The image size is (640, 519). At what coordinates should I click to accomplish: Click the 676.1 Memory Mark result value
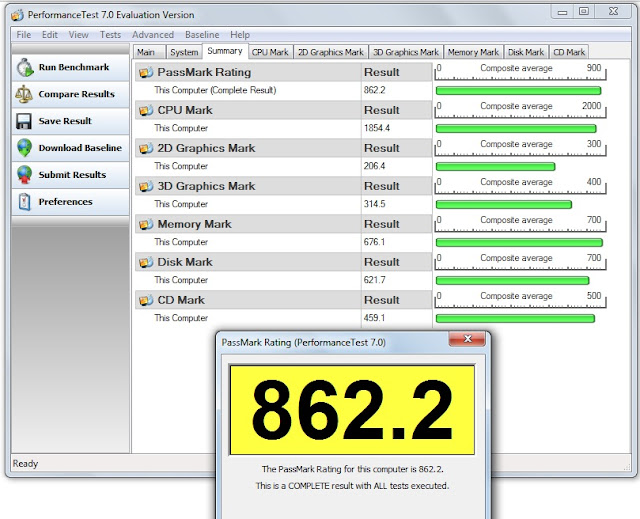(x=374, y=242)
